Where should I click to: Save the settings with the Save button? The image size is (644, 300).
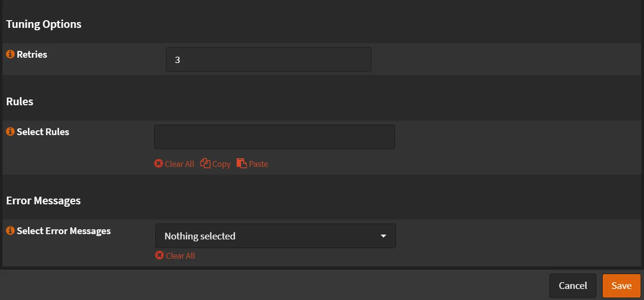pos(621,286)
